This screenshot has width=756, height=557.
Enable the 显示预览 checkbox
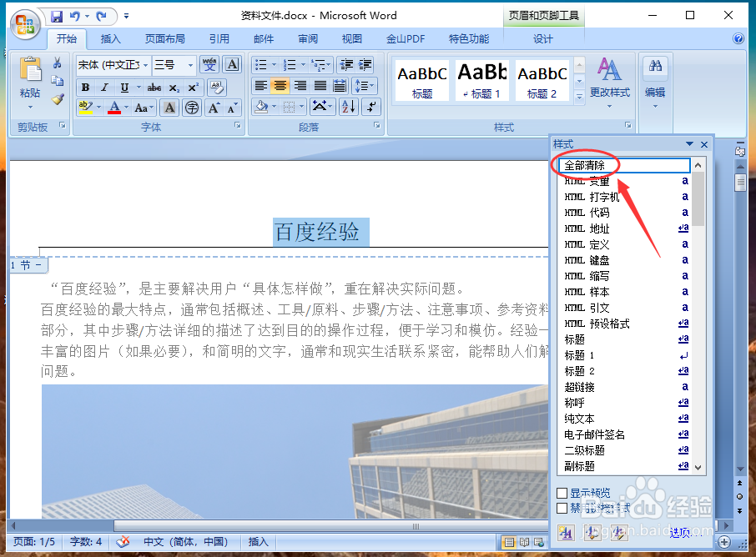click(560, 492)
